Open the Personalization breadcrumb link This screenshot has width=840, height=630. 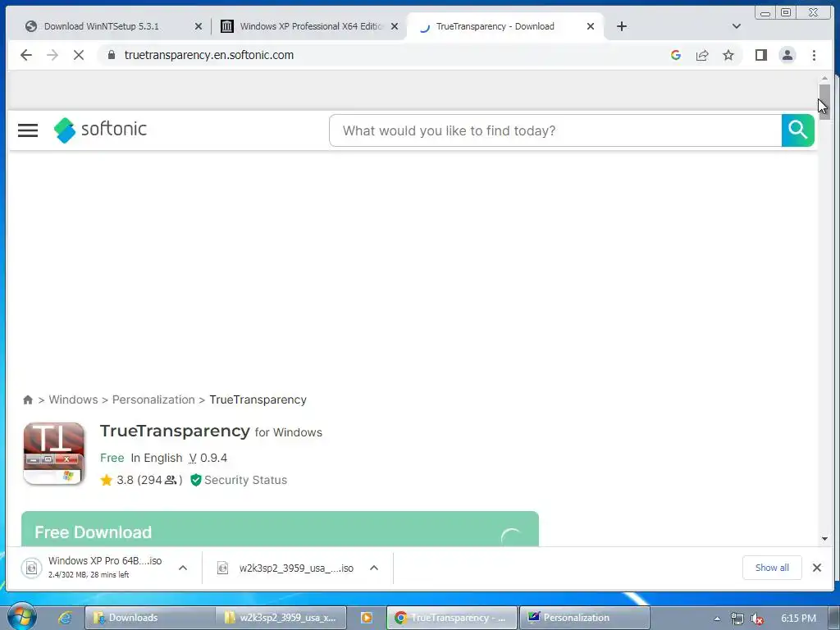coord(153,399)
